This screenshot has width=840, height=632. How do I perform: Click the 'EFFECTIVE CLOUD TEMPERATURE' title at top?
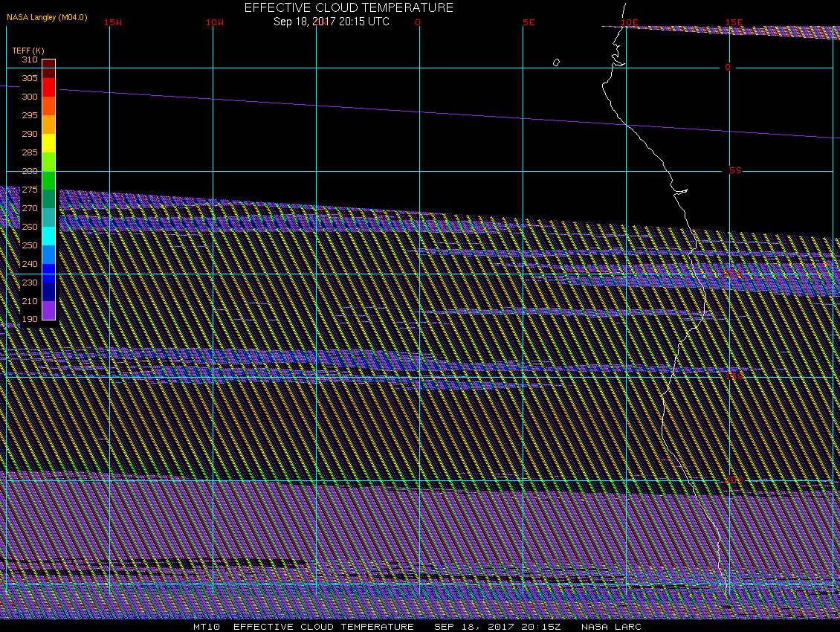349,7
